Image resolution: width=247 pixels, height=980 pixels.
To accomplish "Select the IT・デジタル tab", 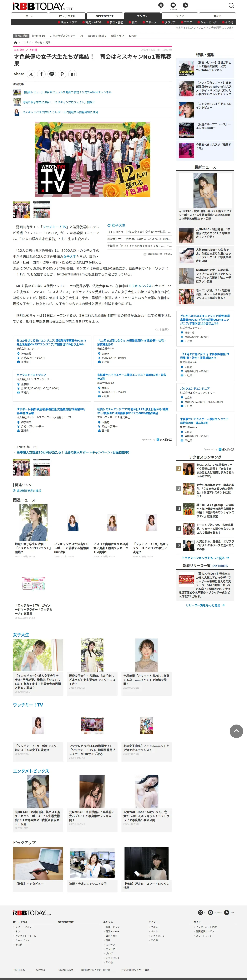I will 67,16.
